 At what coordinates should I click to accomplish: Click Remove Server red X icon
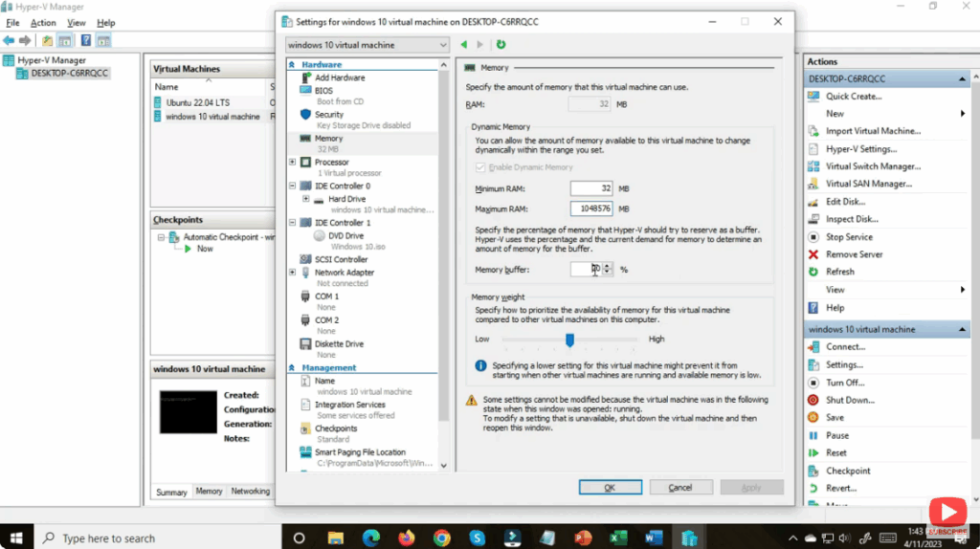[x=813, y=254]
